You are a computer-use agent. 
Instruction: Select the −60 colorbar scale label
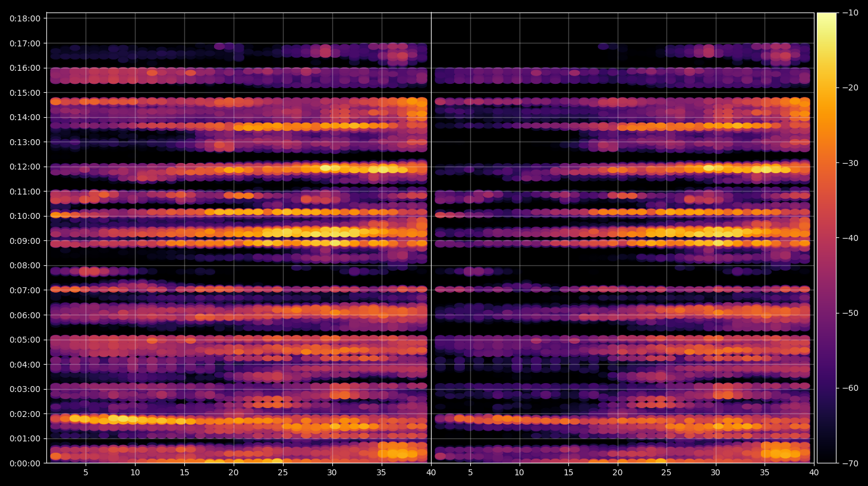850,388
